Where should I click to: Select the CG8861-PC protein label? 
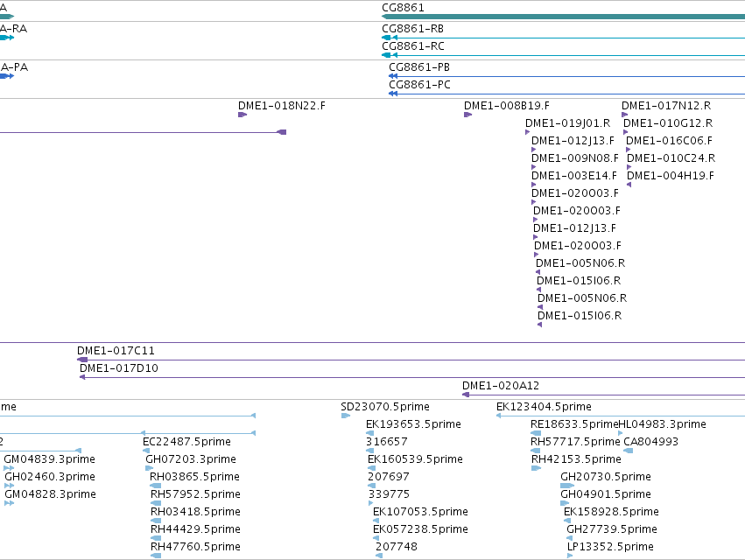[419, 85]
